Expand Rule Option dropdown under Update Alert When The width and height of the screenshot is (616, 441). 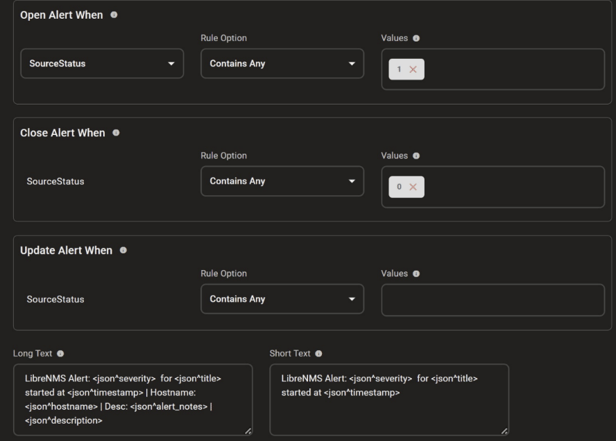282,299
